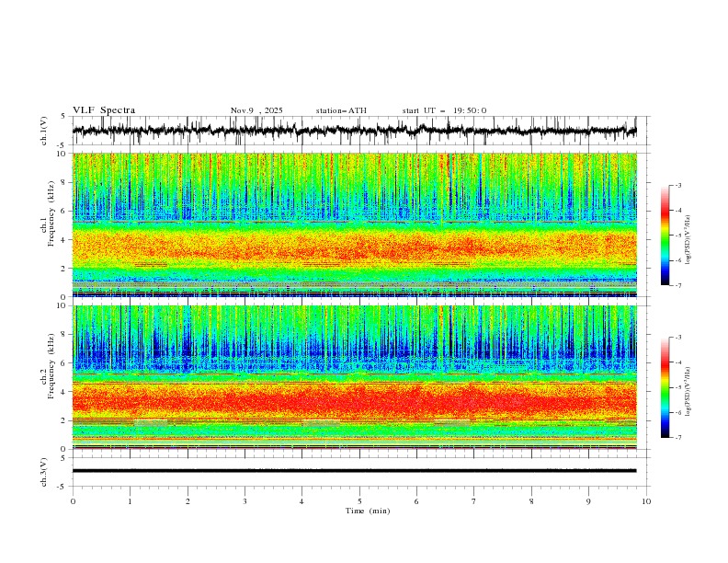
Task: Click the ch.1 spectrogram panel
Action: click(x=355, y=224)
